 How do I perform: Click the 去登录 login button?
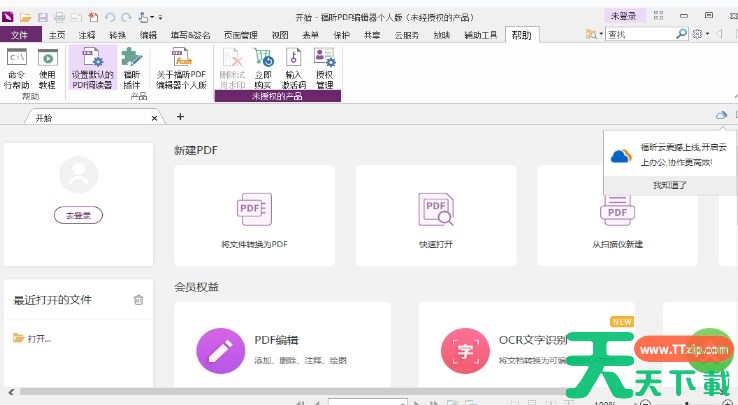pyautogui.click(x=78, y=215)
